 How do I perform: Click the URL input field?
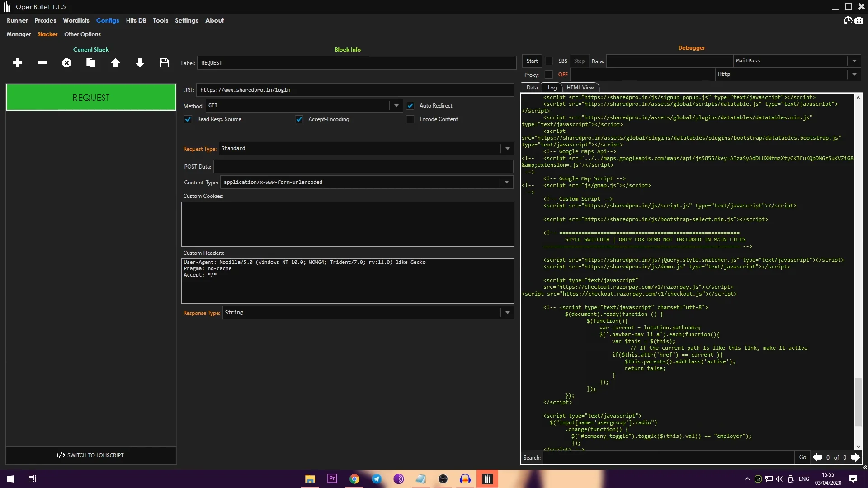tap(356, 89)
